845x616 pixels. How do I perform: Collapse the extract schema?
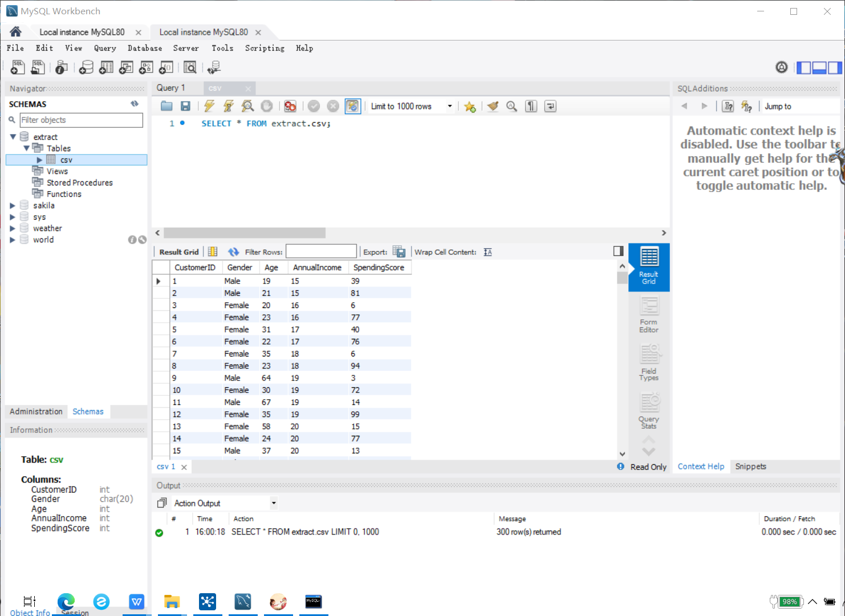13,137
